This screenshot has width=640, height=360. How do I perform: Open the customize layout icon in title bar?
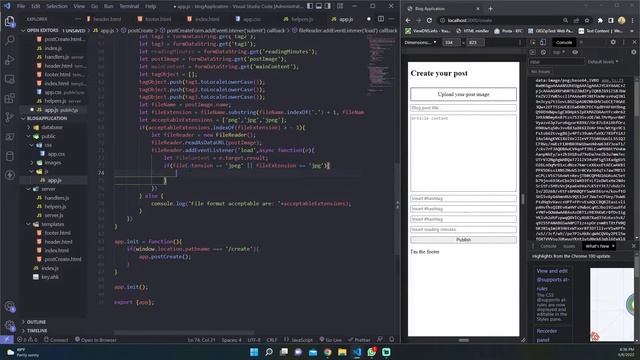click(x=340, y=6)
